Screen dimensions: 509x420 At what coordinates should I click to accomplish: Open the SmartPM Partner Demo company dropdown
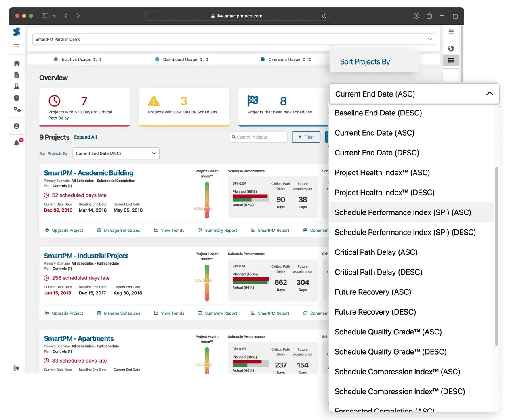[233, 39]
